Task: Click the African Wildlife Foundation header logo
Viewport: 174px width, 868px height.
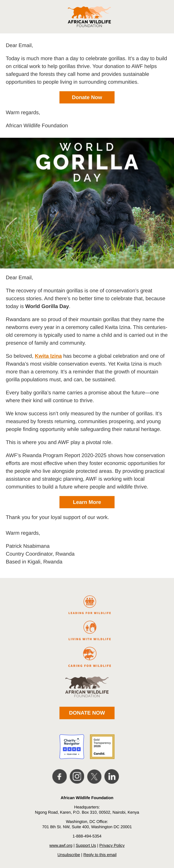Action: (x=89, y=17)
